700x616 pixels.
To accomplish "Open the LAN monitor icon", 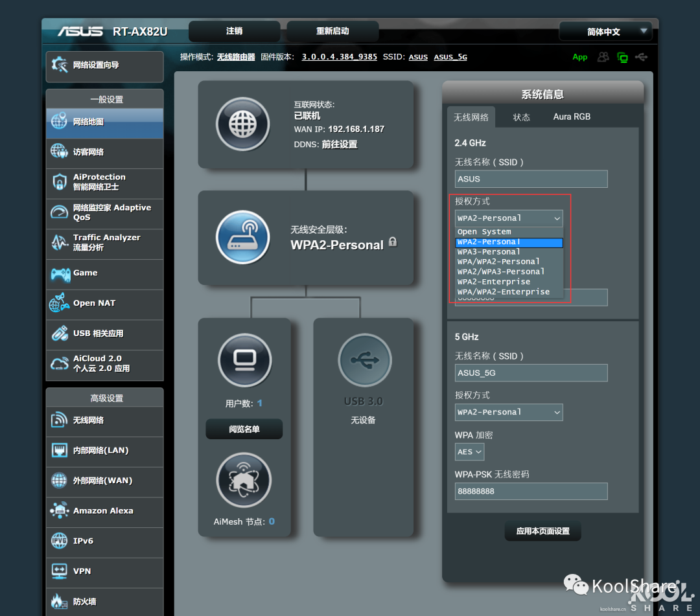I will click(60, 450).
